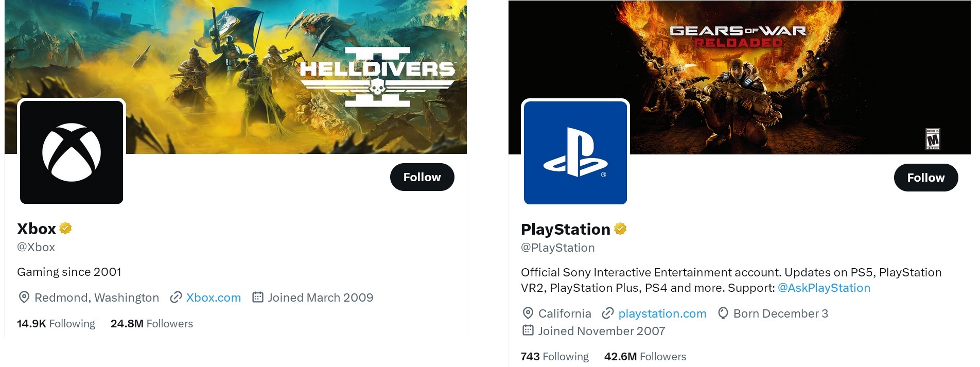The width and height of the screenshot is (980, 367).
Task: Open the @AskPlayStation support mention
Action: click(x=824, y=288)
